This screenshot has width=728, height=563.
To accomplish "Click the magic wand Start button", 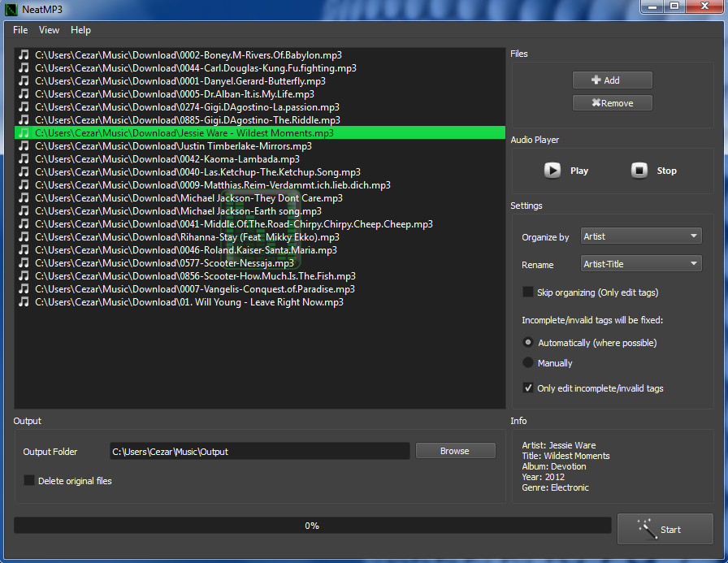I will click(665, 529).
